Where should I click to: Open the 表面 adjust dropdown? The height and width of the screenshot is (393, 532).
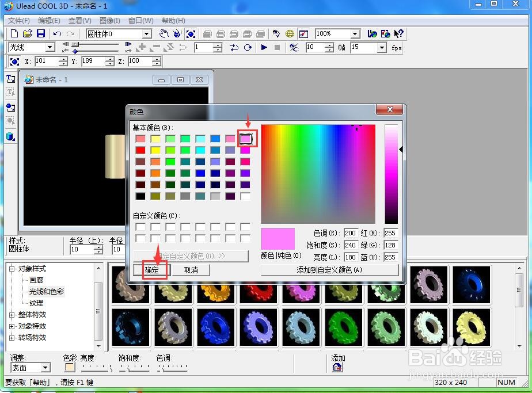45,368
